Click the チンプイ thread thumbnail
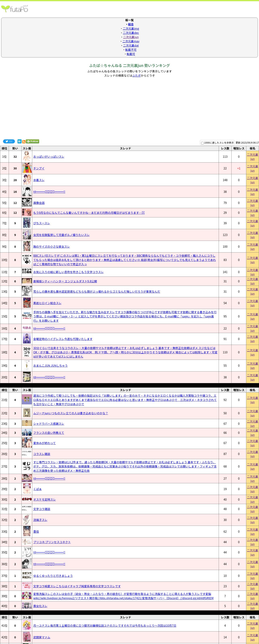Viewport: 259px width, 644px height. tap(27, 168)
